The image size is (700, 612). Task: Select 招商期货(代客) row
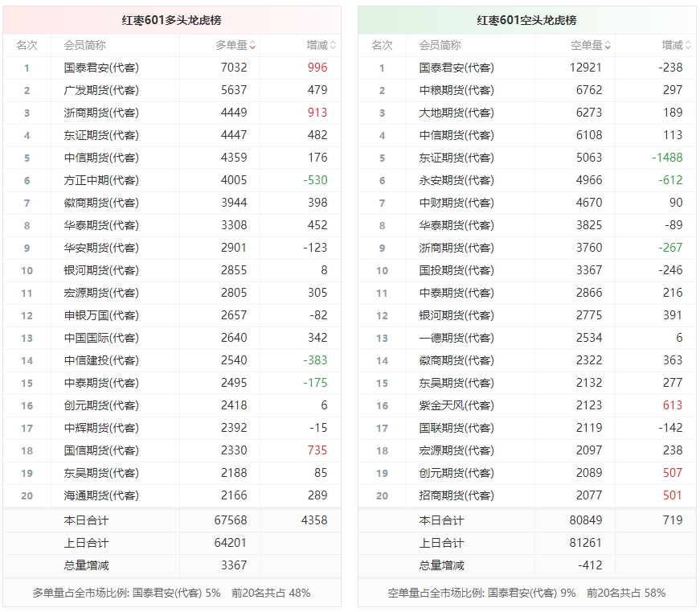(x=527, y=495)
